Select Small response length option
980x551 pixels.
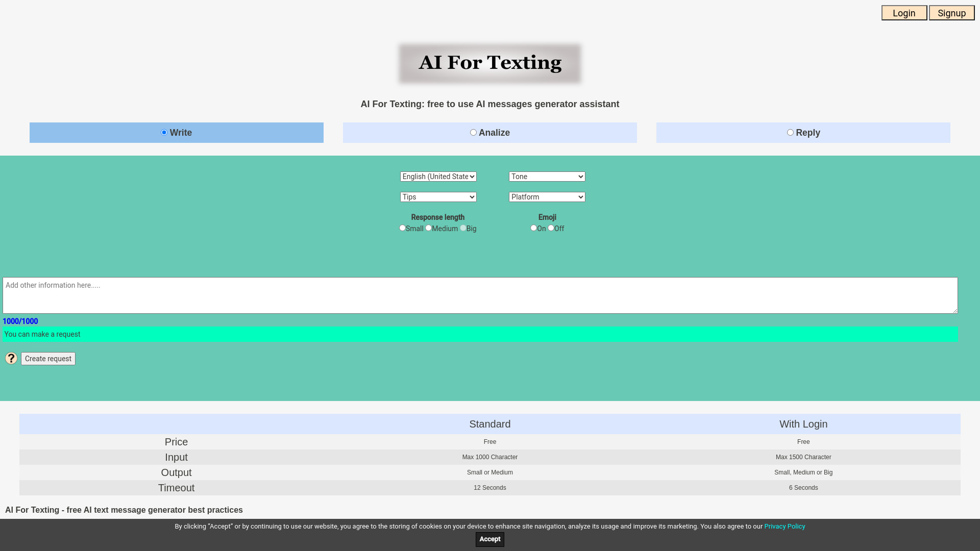click(x=402, y=228)
